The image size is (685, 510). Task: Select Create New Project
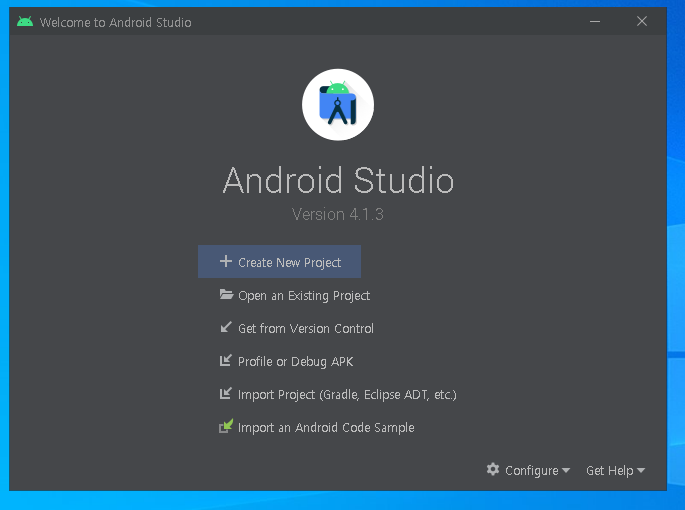[x=280, y=261]
